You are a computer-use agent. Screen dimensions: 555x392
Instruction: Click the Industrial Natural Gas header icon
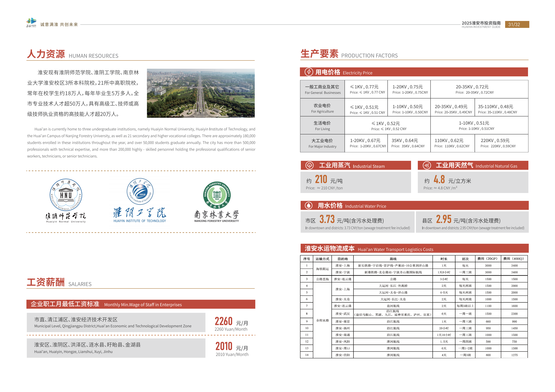click(427, 165)
